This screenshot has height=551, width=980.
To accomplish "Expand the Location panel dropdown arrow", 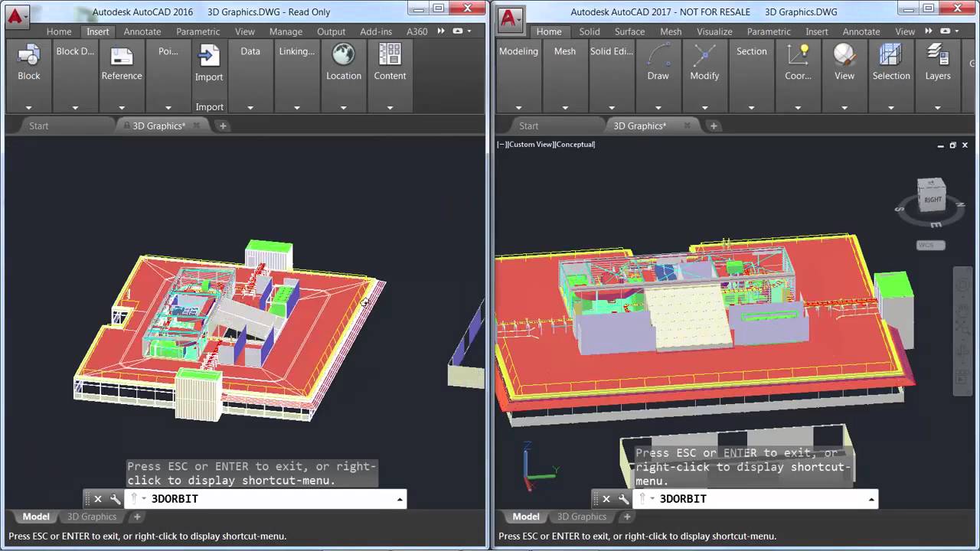I will [x=343, y=107].
